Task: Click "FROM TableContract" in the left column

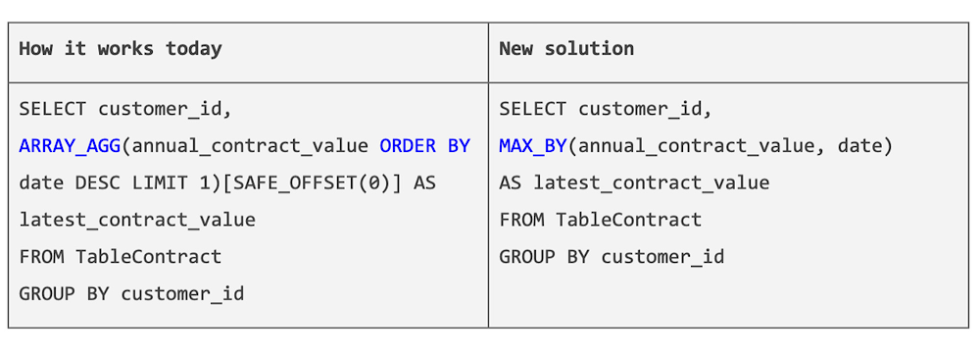Action: [120, 257]
